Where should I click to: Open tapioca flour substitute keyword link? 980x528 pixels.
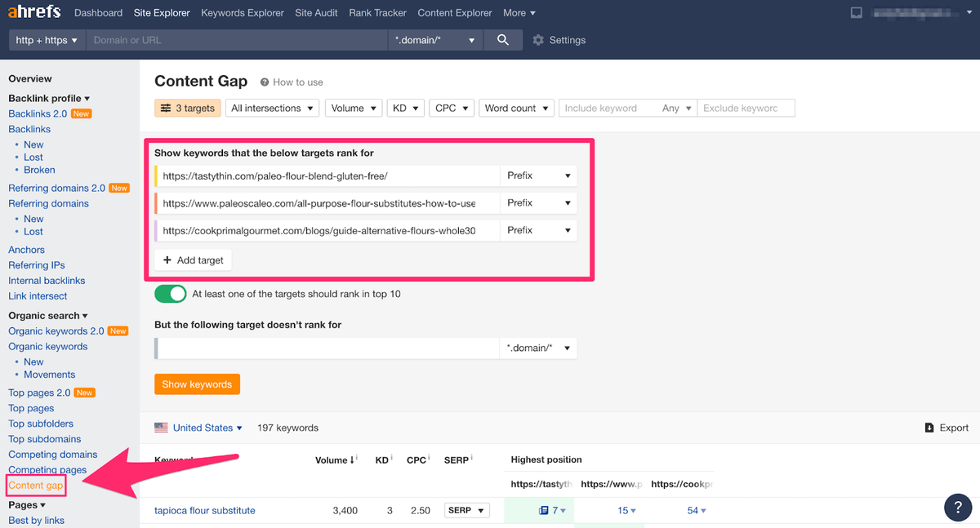click(x=205, y=511)
